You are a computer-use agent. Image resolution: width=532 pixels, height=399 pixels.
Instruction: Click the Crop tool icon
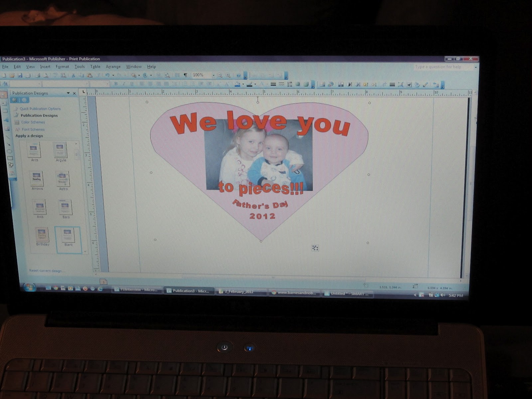[x=384, y=84]
